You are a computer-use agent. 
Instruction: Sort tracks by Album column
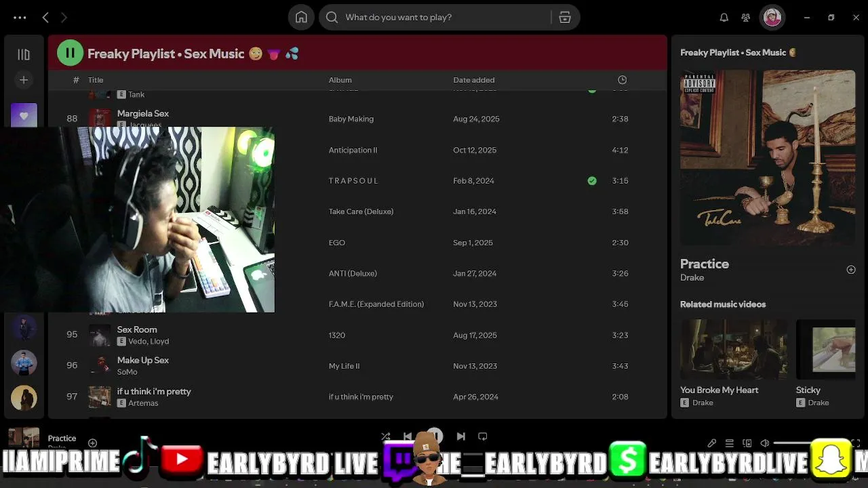[340, 80]
